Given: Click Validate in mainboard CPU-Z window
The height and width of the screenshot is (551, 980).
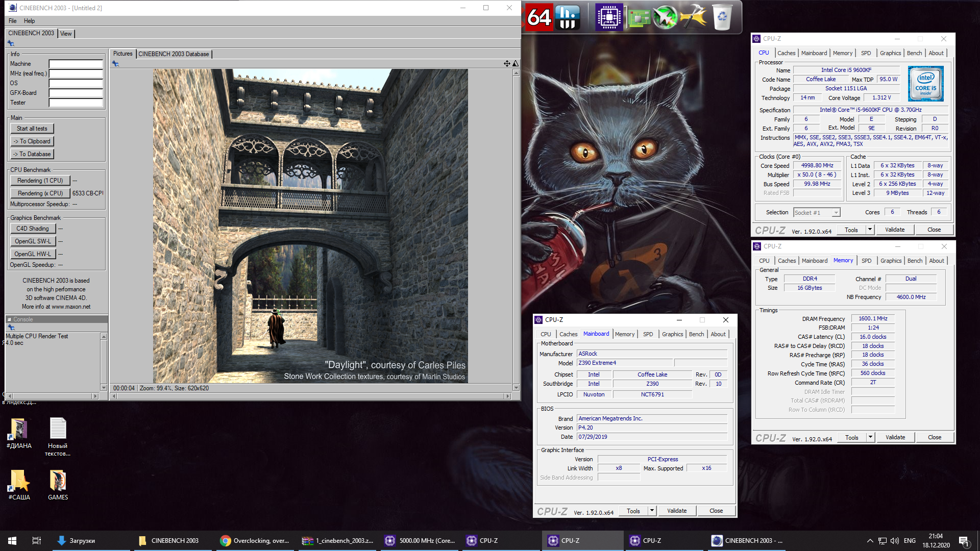Looking at the screenshot, I should pos(677,511).
